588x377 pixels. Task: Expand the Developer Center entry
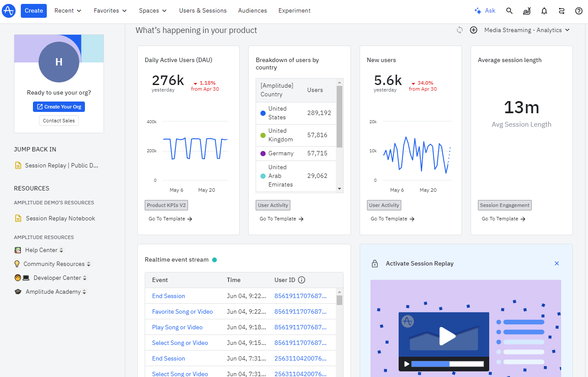(84, 278)
